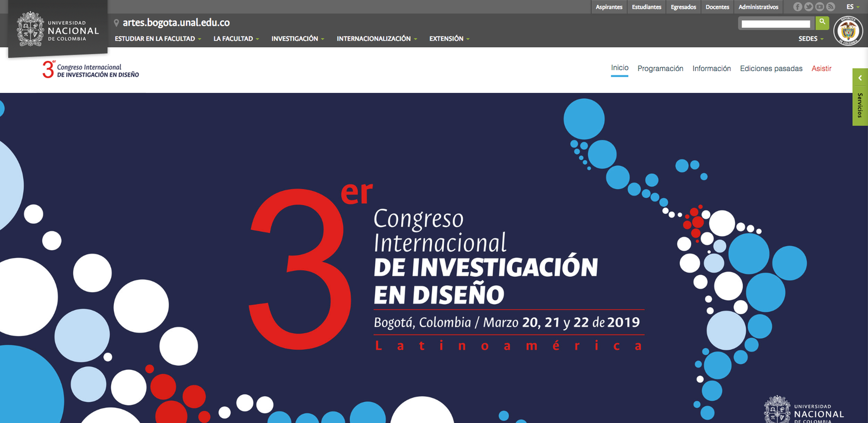Viewport: 868px width, 423px height.
Task: Click the Universidad Nacional de Colombia logo
Action: tap(58, 30)
